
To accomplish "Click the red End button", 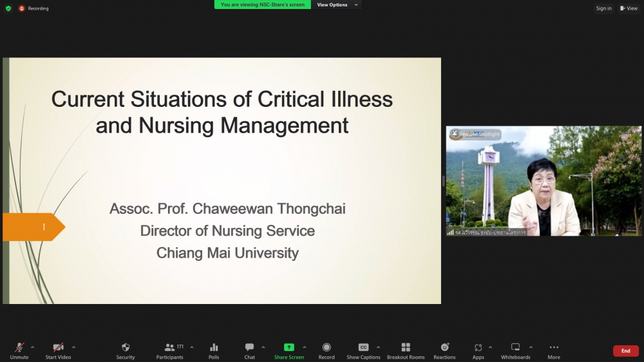I will tap(625, 351).
